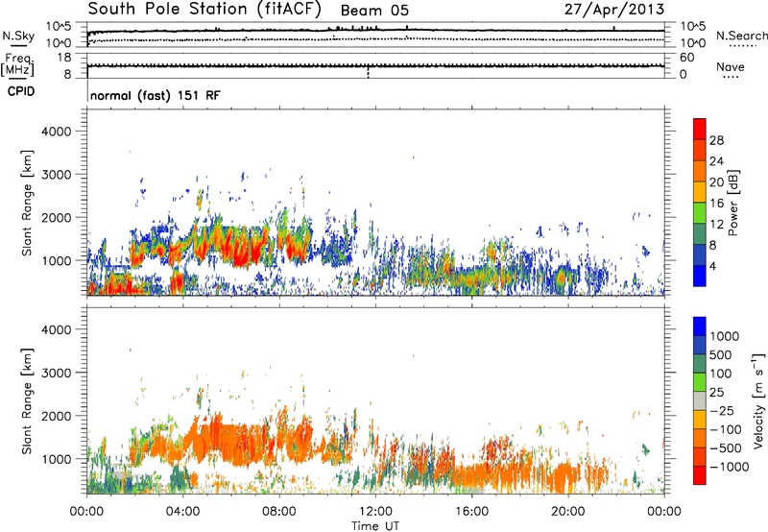The image size is (768, 532).
Task: Click the 'Slant Range [km]' label of power panel
Action: point(27,203)
